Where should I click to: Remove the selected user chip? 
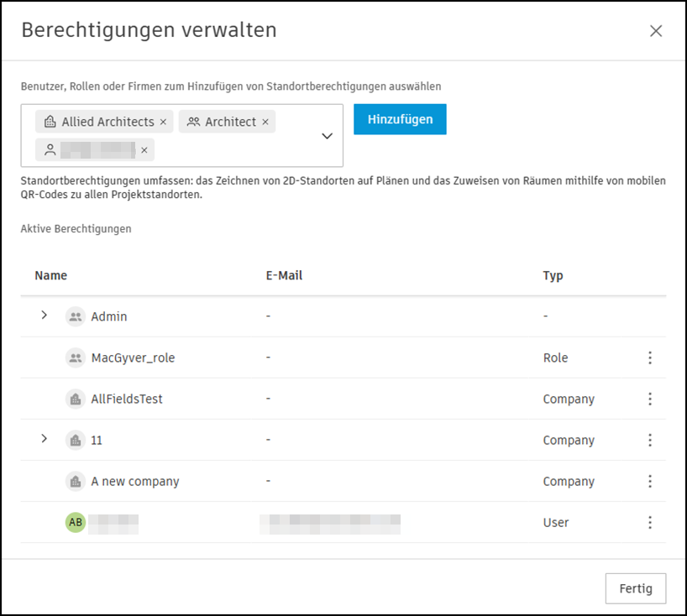click(x=144, y=150)
